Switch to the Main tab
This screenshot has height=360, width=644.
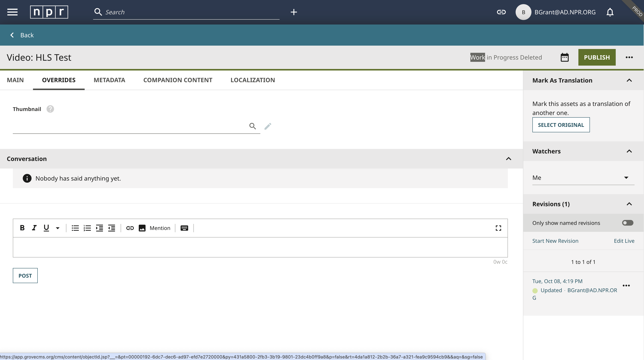[x=15, y=80]
